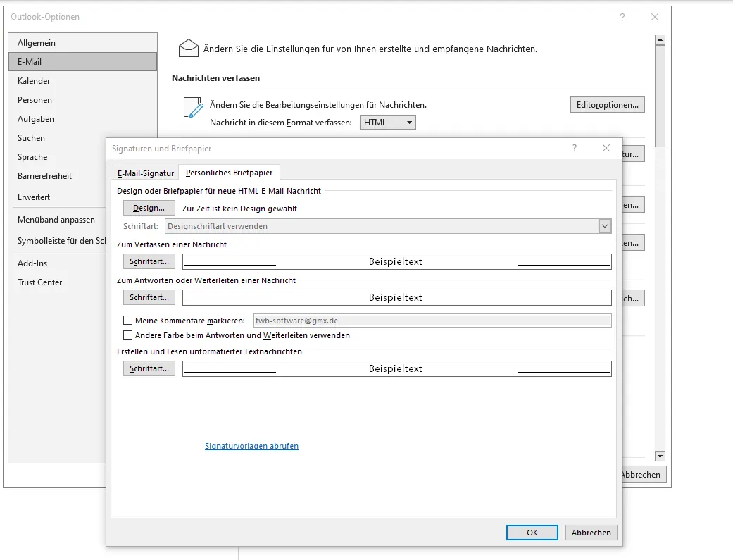Confirm with OK in Signaturen dialog
This screenshot has width=733, height=560.
coord(532,533)
